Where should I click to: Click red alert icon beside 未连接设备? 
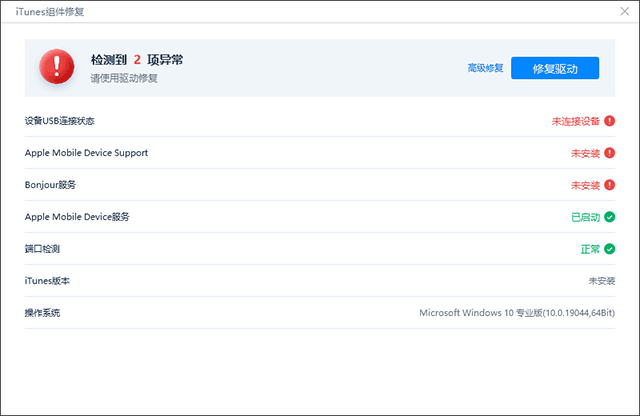[x=609, y=121]
